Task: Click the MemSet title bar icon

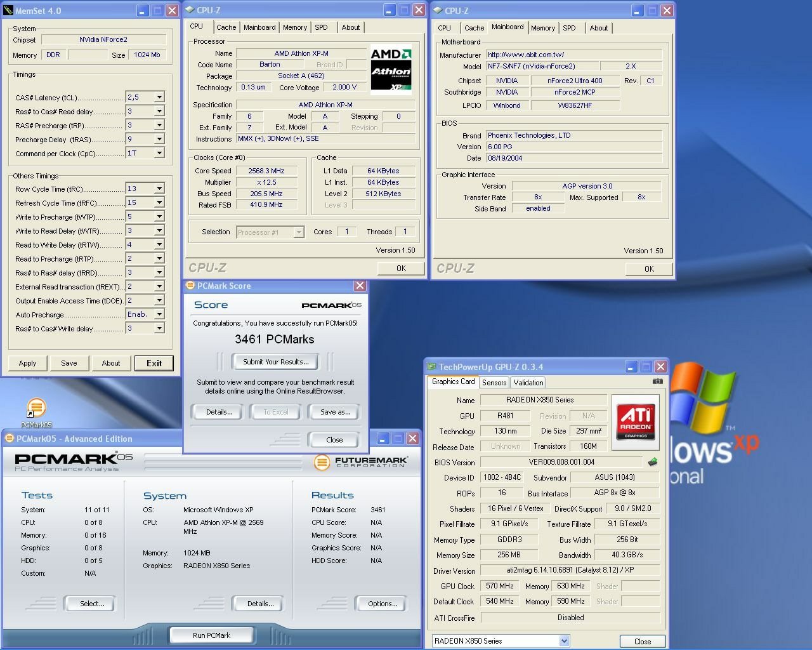Action: [x=8, y=10]
